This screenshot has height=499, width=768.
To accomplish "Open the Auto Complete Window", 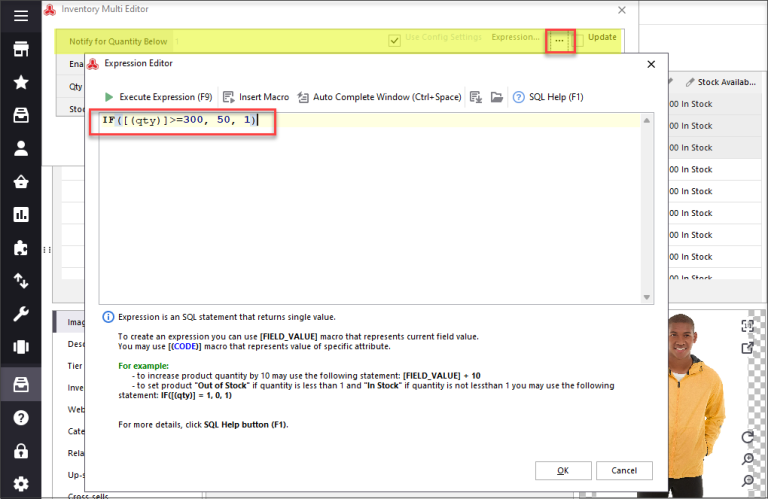I will [x=379, y=97].
